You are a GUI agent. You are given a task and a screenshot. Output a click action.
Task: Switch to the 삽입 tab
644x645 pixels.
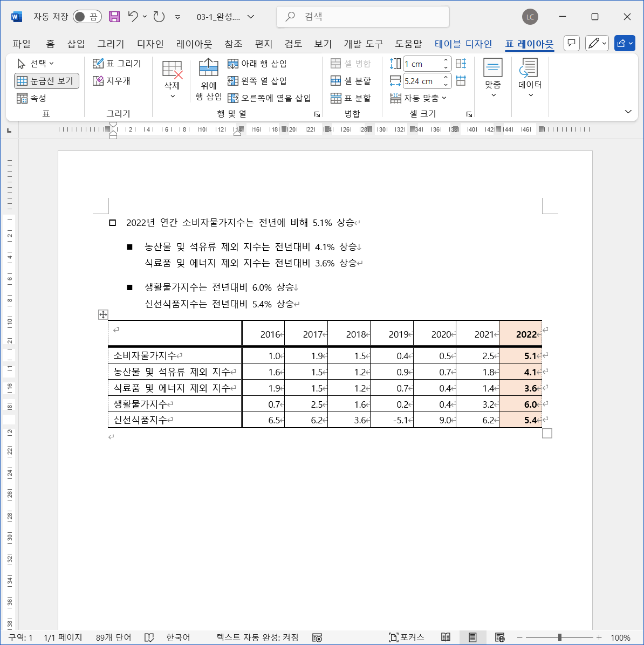pyautogui.click(x=76, y=44)
